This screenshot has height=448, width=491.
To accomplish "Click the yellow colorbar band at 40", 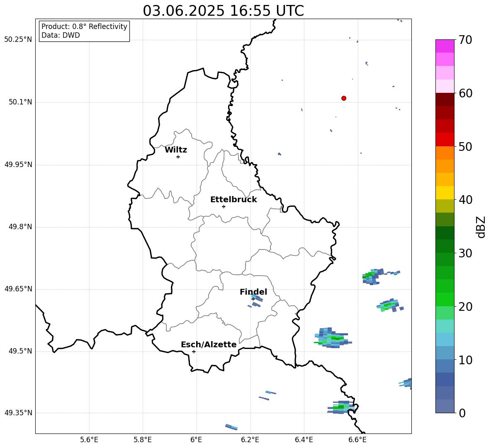I will [445, 193].
